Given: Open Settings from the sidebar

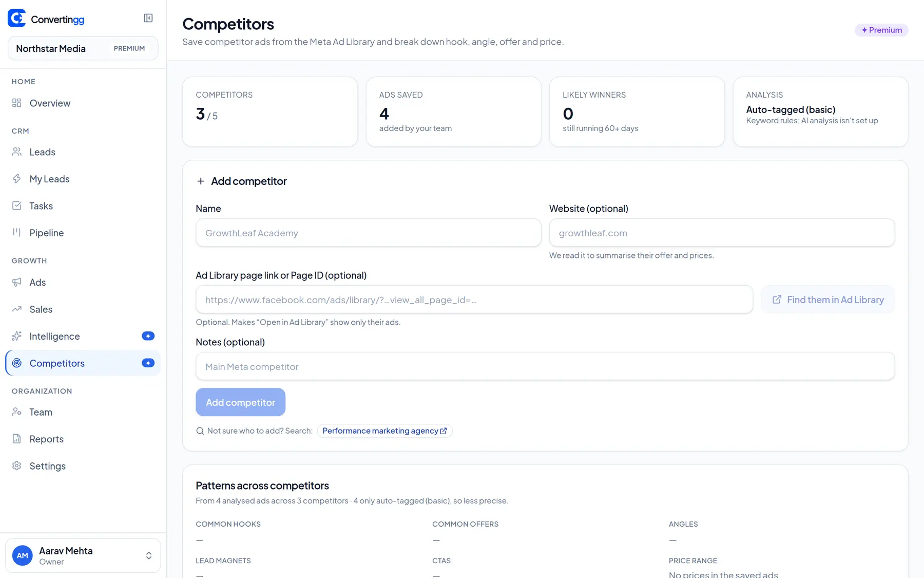Looking at the screenshot, I should 83,465.
